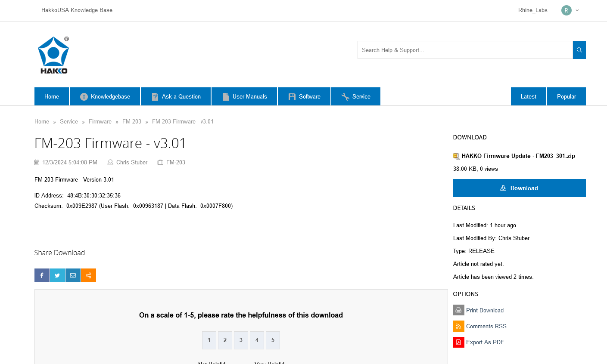Click the FM-203 Firmware - v3.01 breadcrumb

point(183,122)
